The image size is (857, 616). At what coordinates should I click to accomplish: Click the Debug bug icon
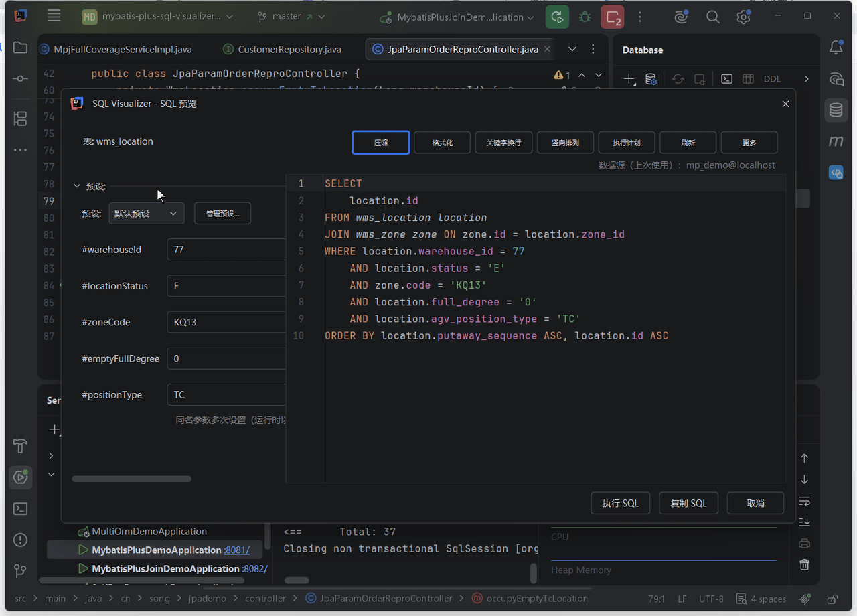coord(585,17)
